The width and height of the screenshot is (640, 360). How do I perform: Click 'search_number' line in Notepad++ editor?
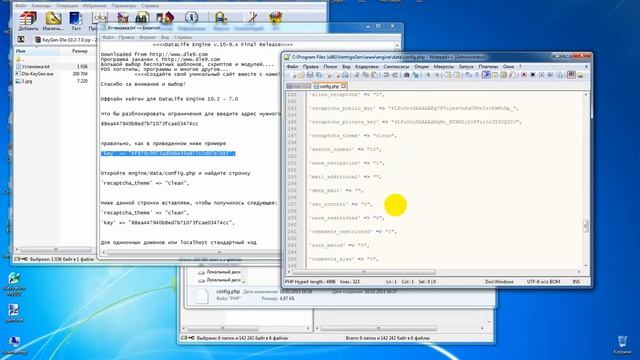point(345,149)
